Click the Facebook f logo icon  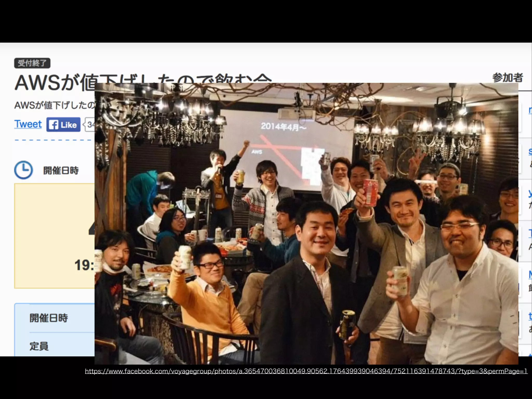54,125
